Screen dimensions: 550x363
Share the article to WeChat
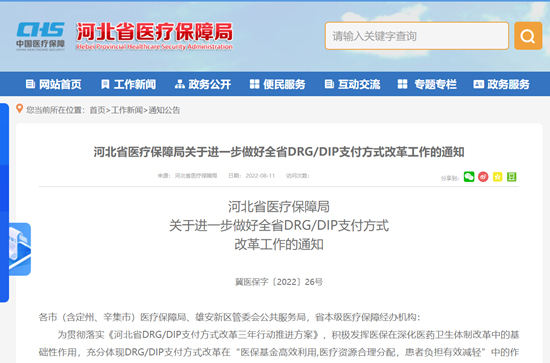469,177
